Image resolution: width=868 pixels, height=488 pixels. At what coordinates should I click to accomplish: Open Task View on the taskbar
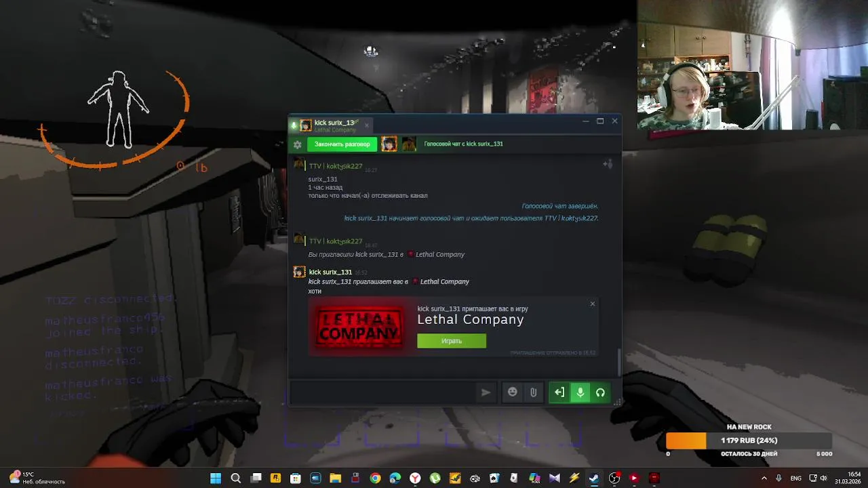click(x=256, y=479)
